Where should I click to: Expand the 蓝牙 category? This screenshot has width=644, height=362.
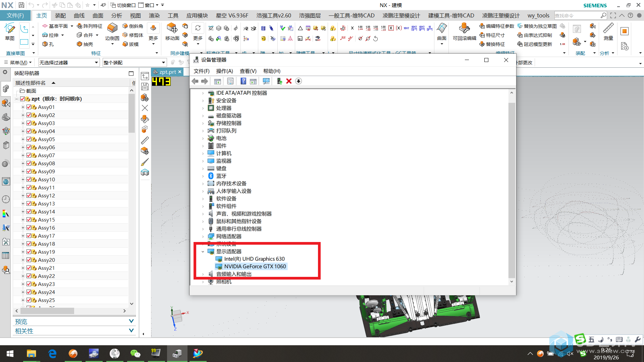coord(203,176)
